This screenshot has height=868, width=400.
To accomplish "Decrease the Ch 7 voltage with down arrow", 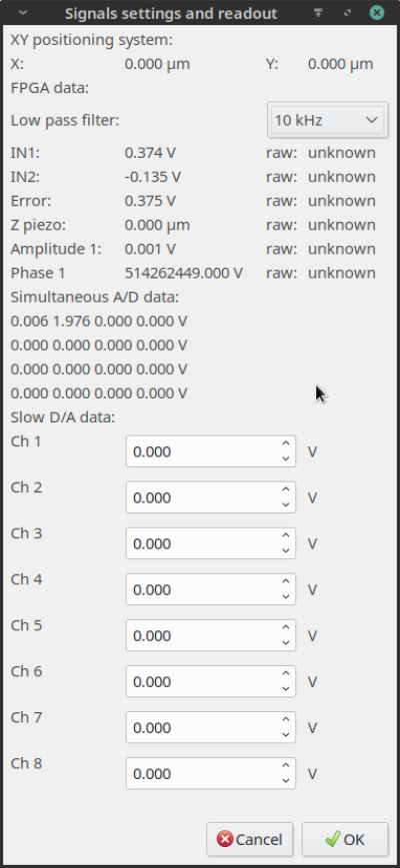I will pyautogui.click(x=285, y=734).
